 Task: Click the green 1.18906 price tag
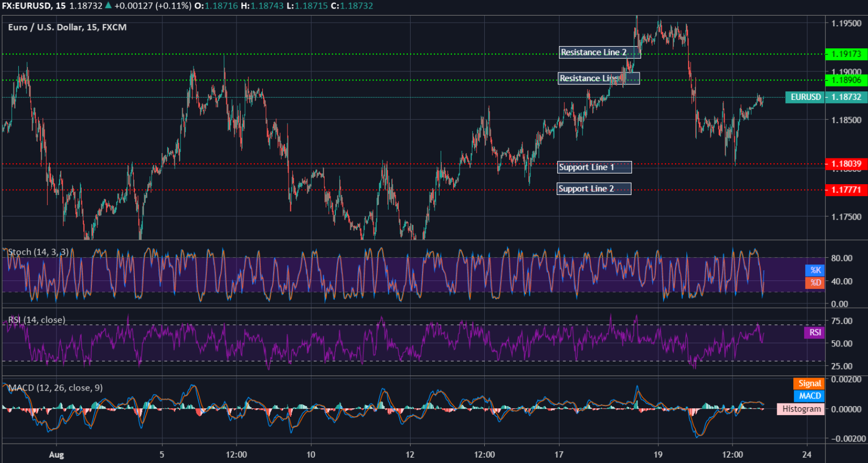click(846, 80)
